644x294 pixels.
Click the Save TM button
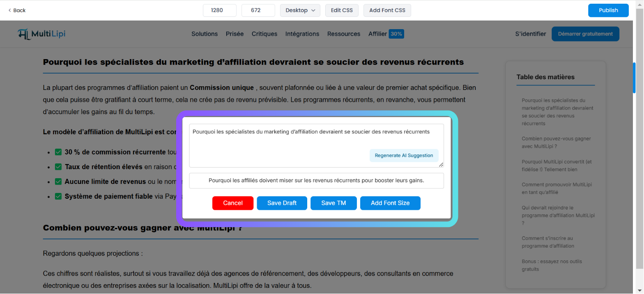tap(333, 203)
